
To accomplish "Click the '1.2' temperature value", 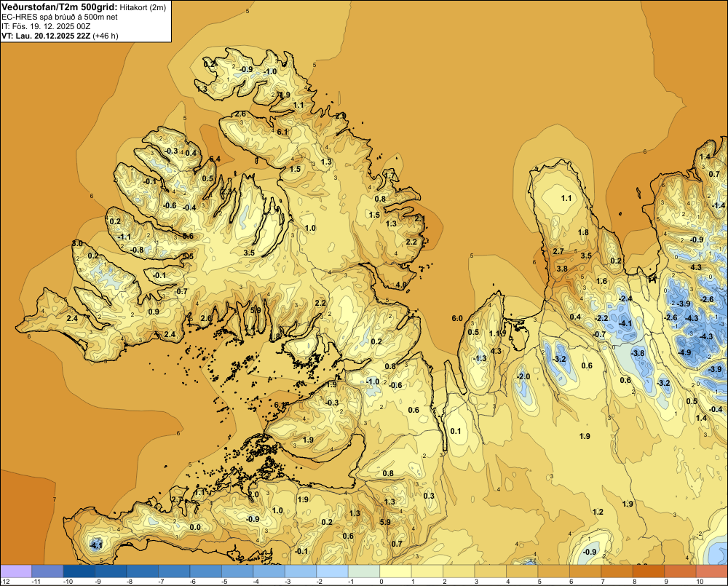I will click(x=598, y=512).
